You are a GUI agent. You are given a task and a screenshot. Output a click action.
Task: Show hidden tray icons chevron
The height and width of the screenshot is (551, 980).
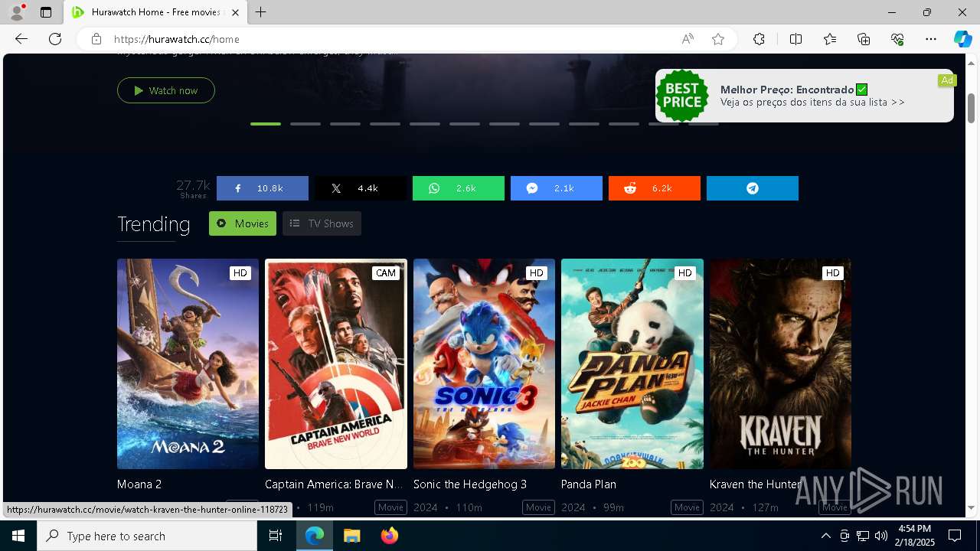825,536
